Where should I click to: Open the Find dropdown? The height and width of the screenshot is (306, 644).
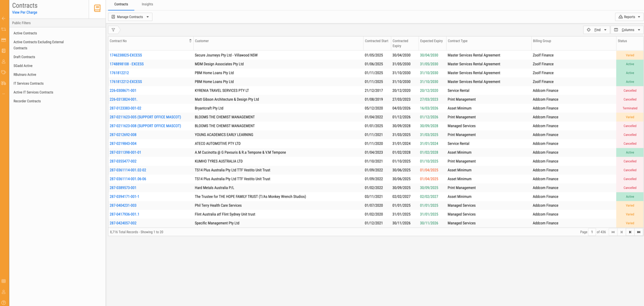coord(597,30)
